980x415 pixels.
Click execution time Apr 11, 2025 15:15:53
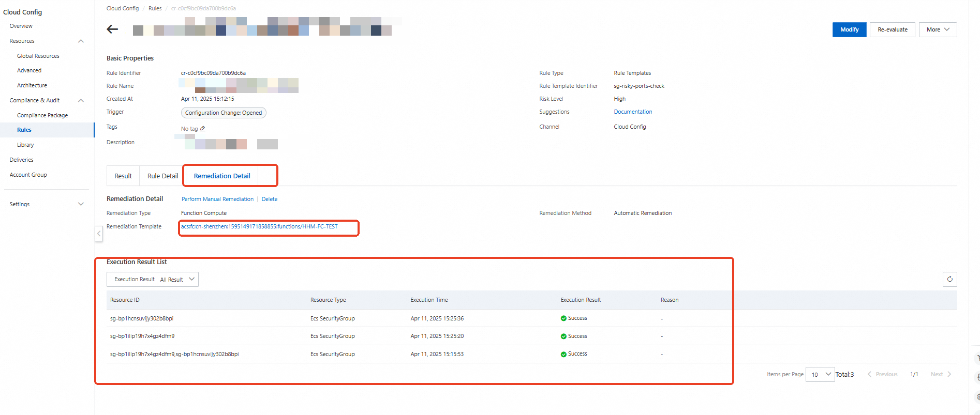point(437,354)
